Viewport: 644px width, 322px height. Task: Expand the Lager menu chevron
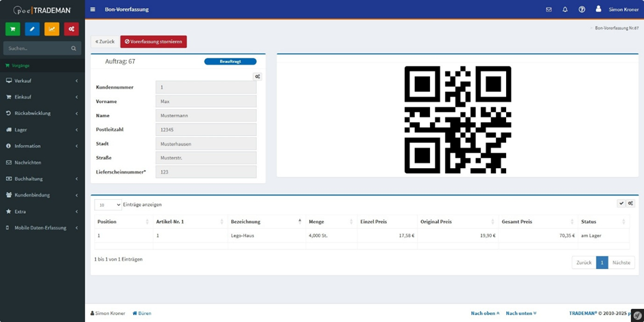(77, 130)
